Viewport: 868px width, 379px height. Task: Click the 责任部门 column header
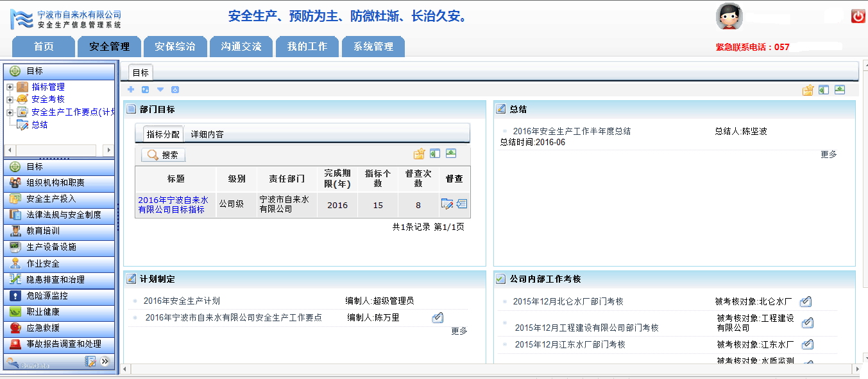point(287,179)
